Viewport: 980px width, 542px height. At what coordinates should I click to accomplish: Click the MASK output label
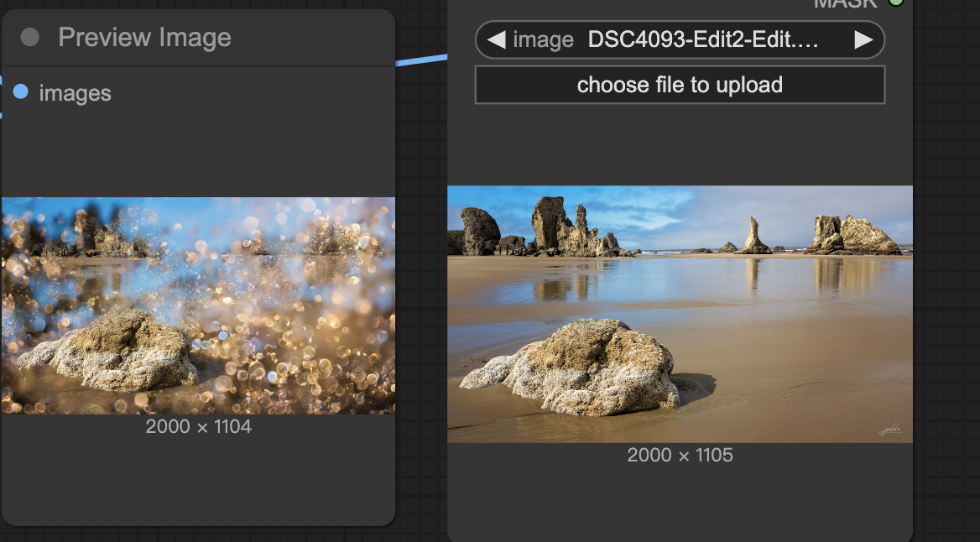point(845,3)
